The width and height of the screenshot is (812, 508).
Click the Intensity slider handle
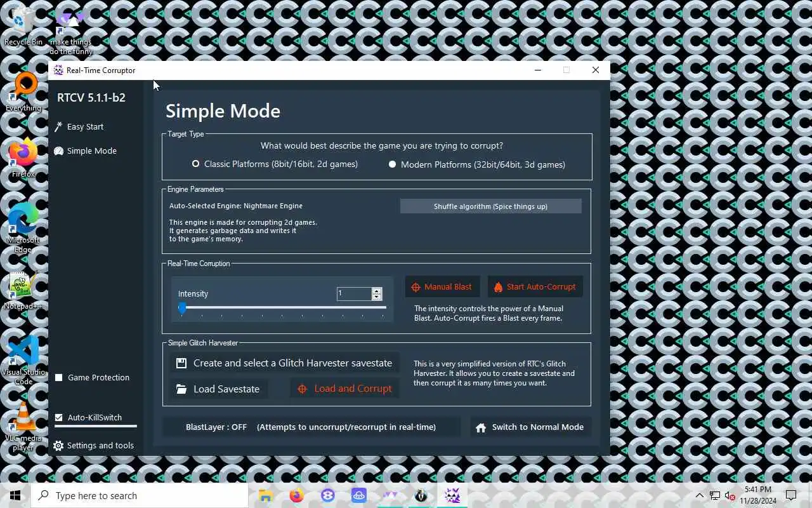point(182,308)
